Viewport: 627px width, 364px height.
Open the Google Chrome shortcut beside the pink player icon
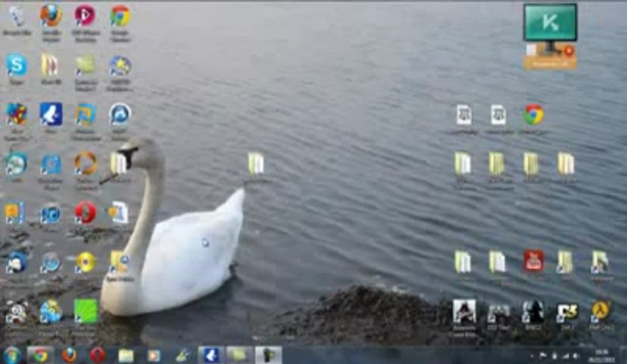point(120,16)
